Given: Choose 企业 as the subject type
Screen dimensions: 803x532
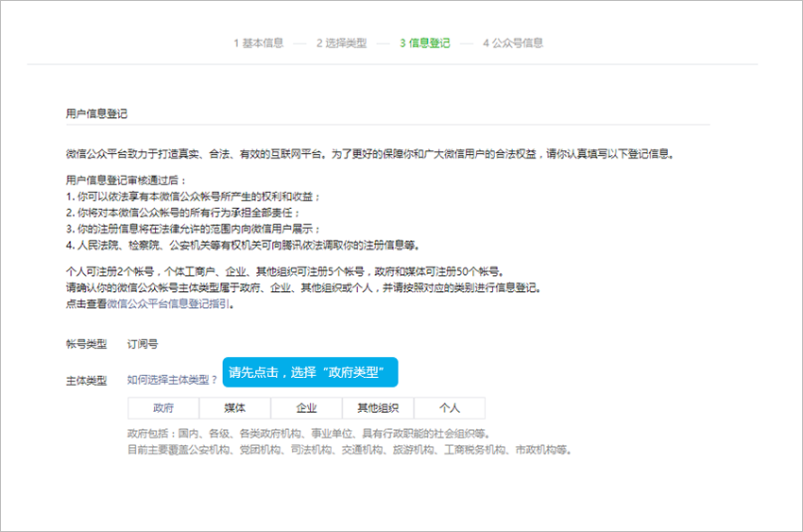Looking at the screenshot, I should (x=306, y=408).
